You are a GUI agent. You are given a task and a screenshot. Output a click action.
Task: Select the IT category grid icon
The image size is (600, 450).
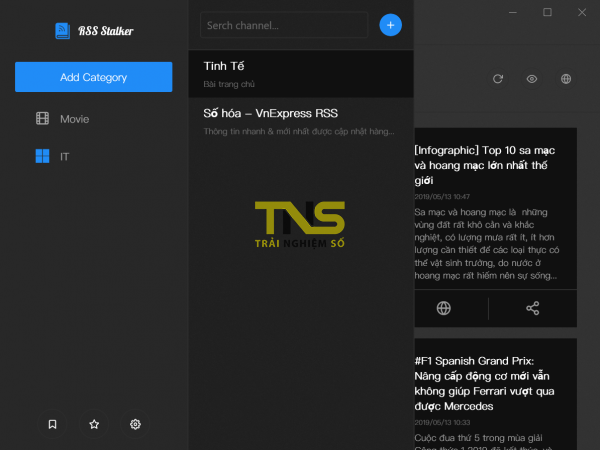42,156
